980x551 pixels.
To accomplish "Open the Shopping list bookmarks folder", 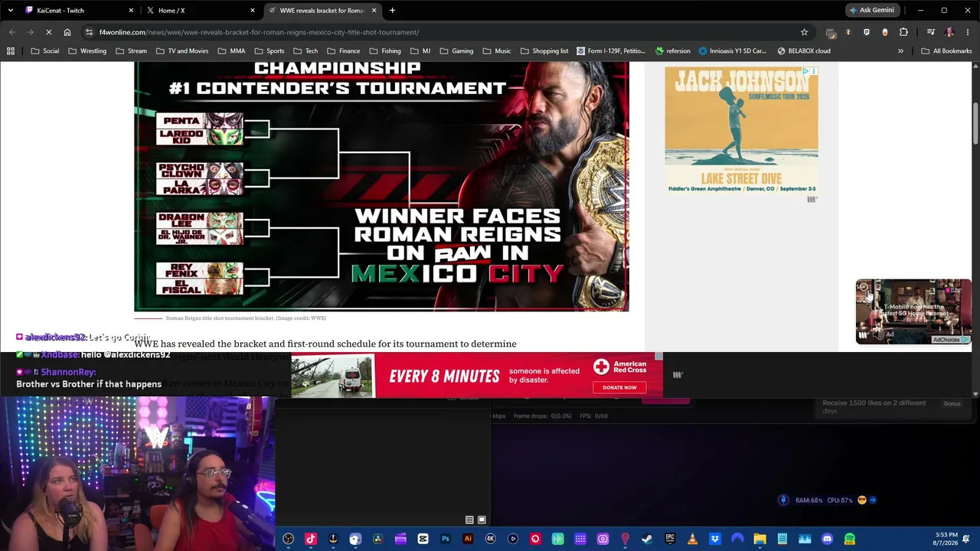I will coord(544,51).
